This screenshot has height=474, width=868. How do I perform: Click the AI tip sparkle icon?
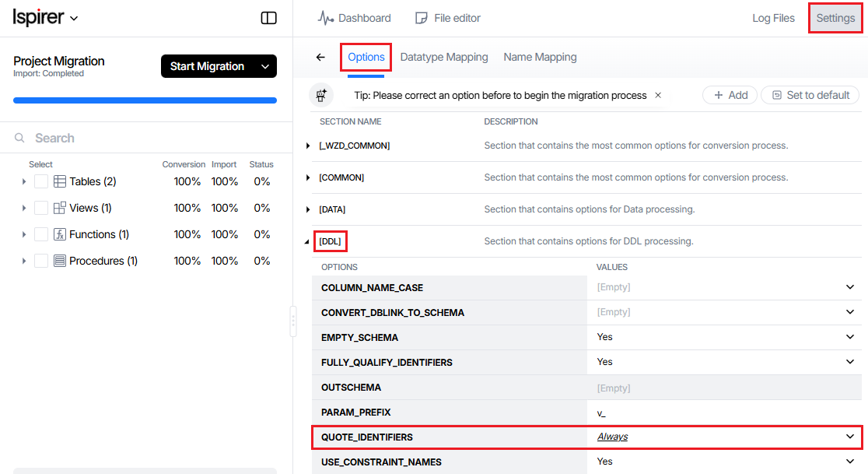[321, 95]
